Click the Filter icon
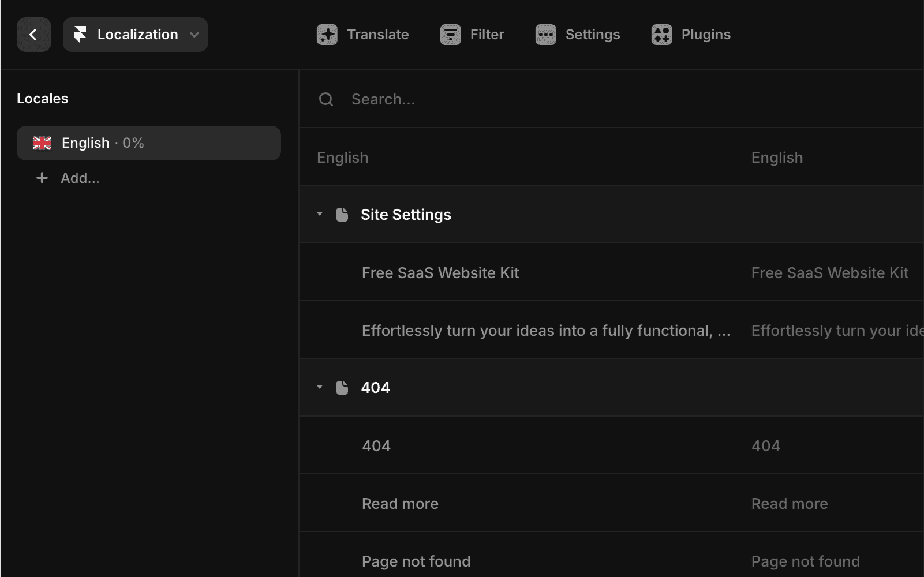This screenshot has height=577, width=924. [451, 35]
